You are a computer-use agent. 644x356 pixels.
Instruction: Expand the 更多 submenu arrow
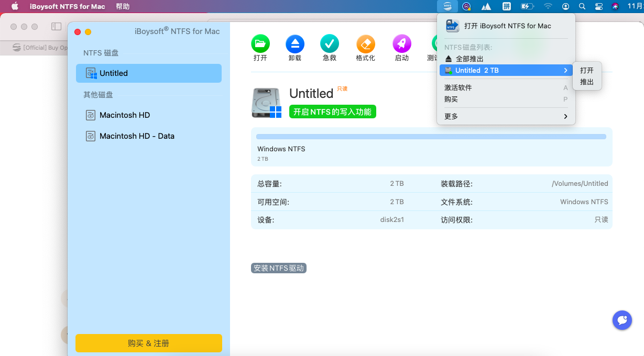(x=565, y=116)
